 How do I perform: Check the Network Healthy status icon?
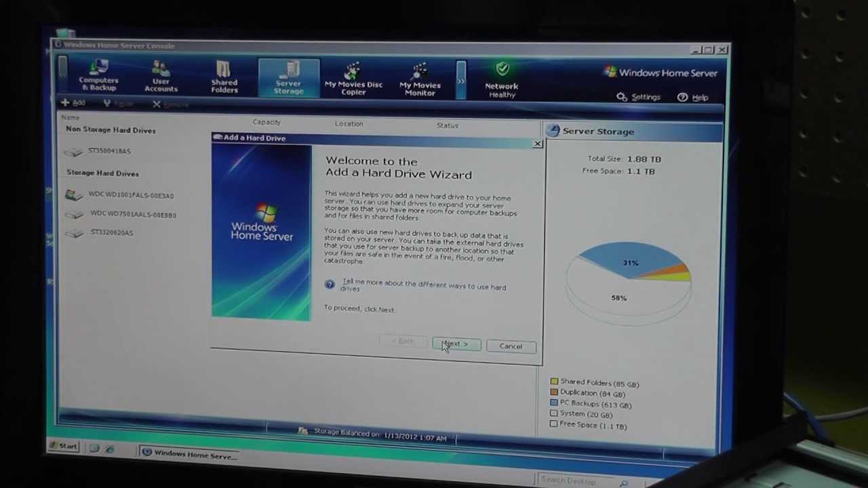click(x=502, y=69)
